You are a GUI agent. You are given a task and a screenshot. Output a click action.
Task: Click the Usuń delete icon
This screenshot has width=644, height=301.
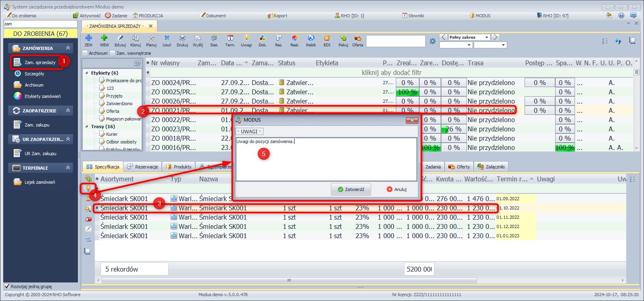[x=167, y=38]
